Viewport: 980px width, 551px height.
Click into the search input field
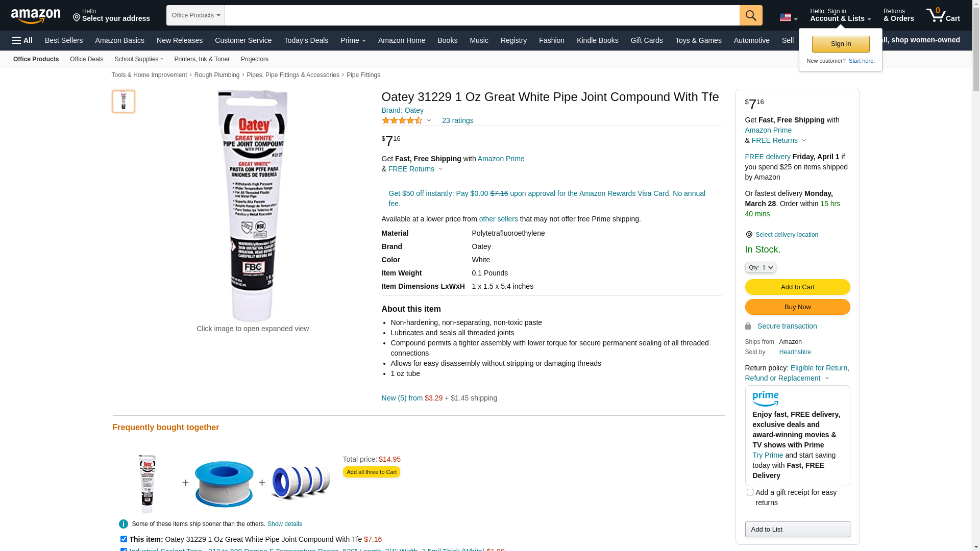(482, 15)
